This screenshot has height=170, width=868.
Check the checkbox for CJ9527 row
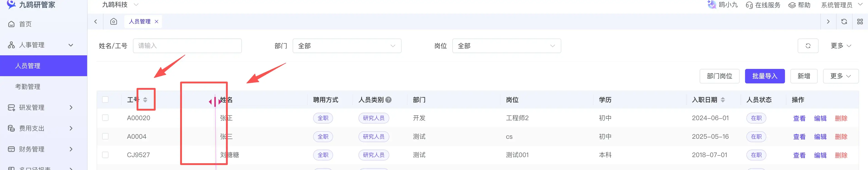[x=105, y=155]
